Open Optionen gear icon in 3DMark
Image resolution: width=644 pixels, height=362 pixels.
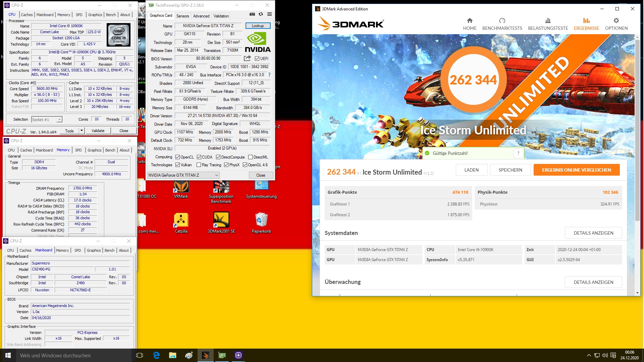coord(616,21)
